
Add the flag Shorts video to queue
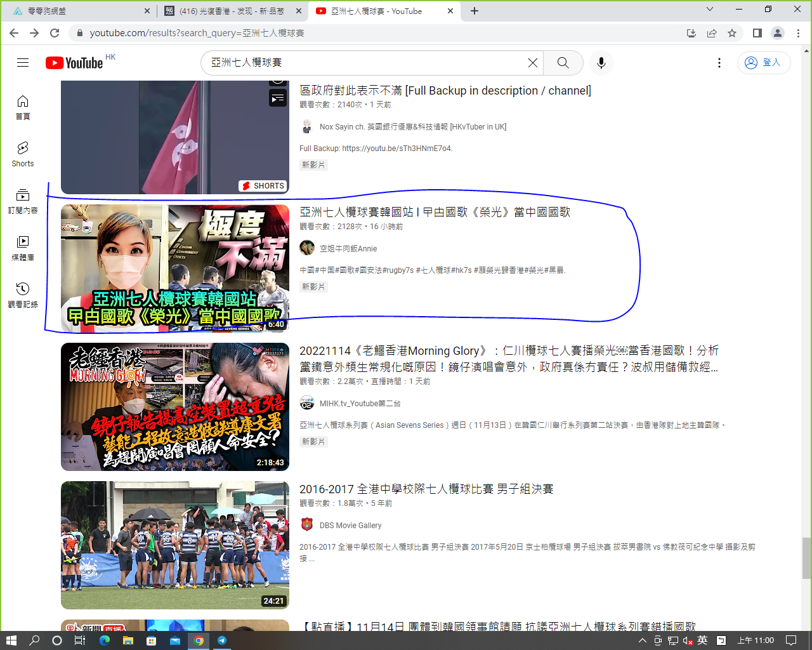[x=278, y=98]
